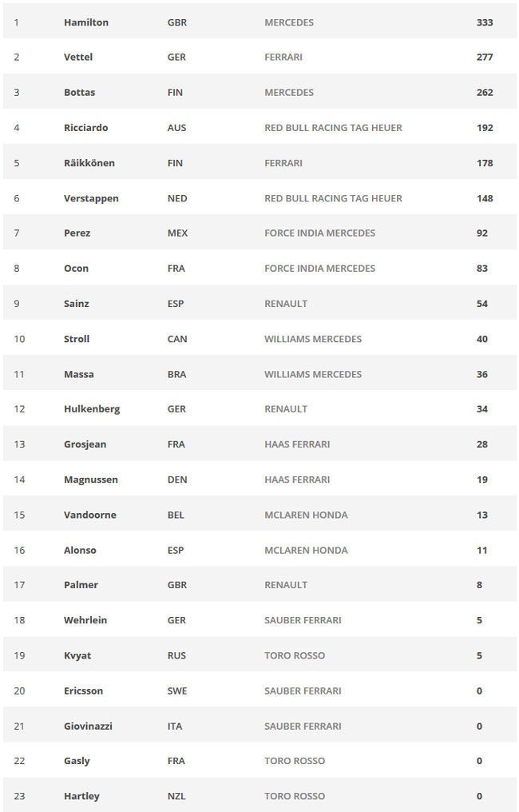Select Palmer's 8 points value
The width and height of the screenshot is (519, 812).
click(479, 585)
